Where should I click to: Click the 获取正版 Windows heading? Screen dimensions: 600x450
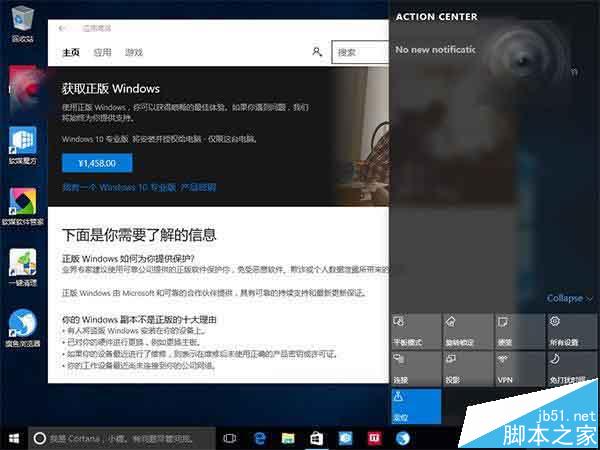111,89
